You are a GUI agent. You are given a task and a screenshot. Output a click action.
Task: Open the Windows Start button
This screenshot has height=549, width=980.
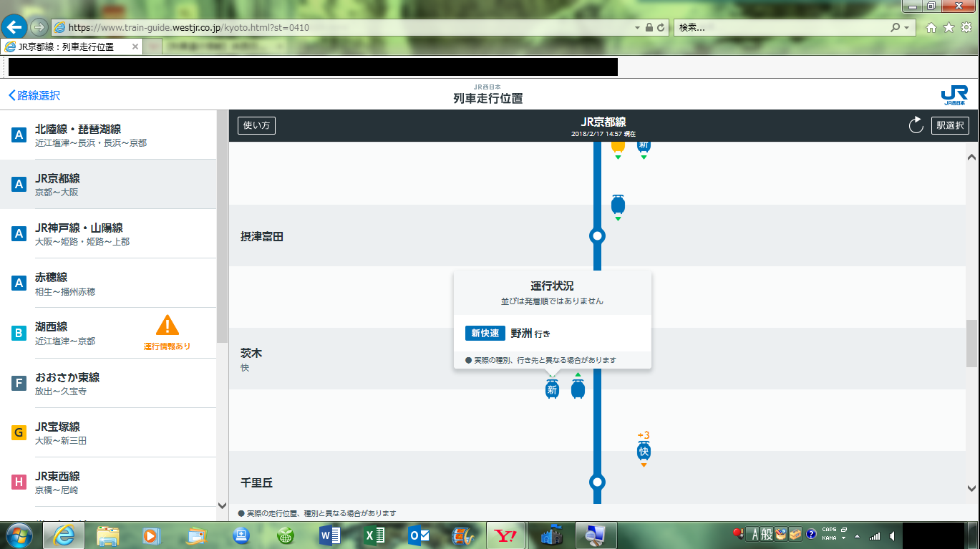coord(19,535)
